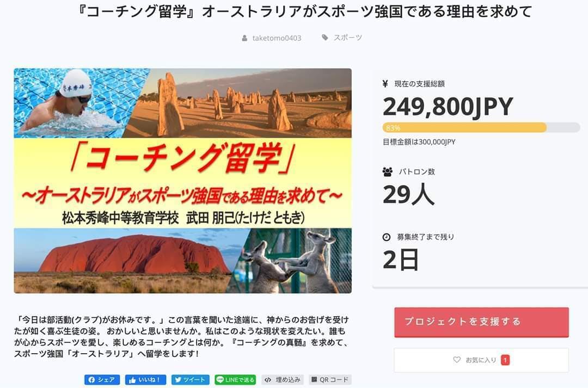Show the QR コード for this project

330,380
